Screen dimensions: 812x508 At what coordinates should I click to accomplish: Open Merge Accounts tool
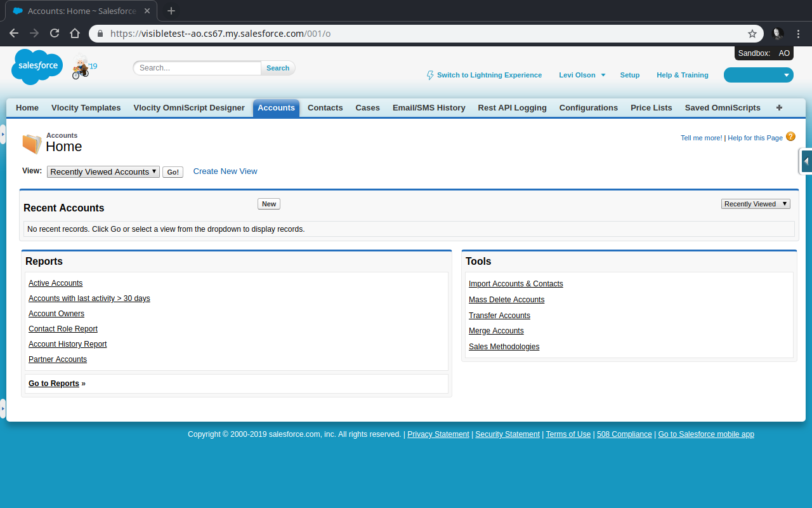[x=496, y=331]
